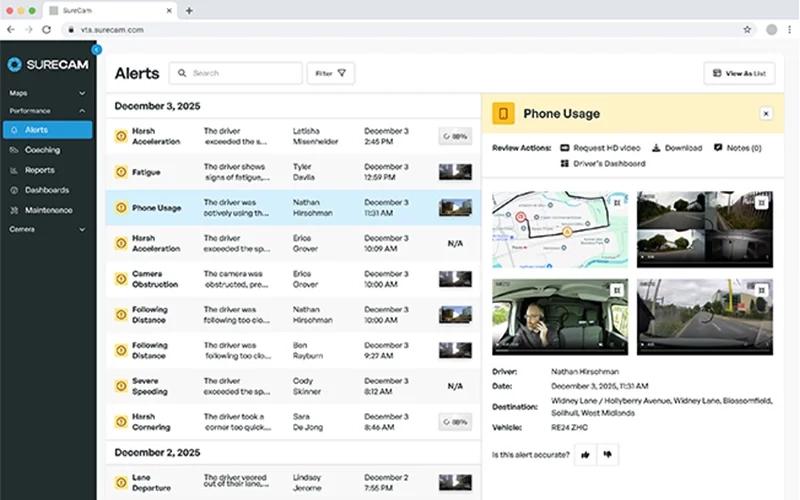Switch to View As List
The image size is (800, 500).
point(739,73)
